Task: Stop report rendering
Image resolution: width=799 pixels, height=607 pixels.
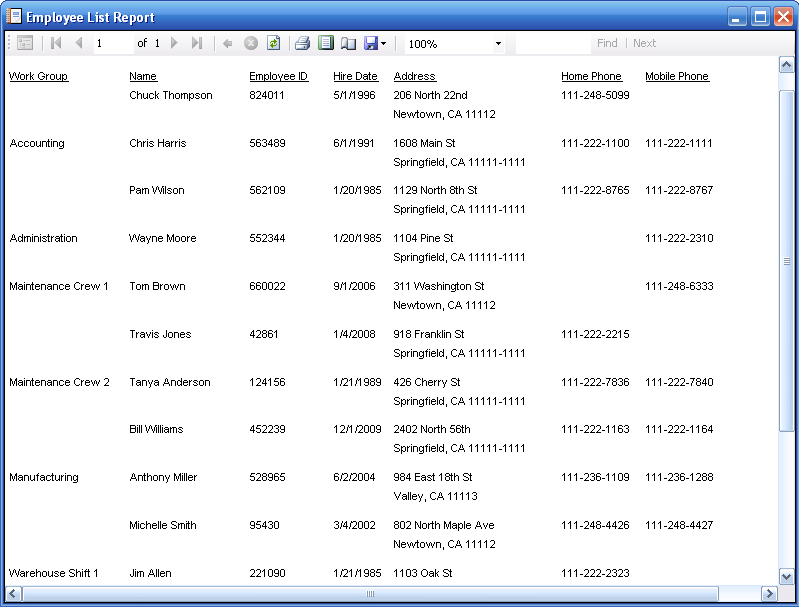Action: tap(250, 43)
